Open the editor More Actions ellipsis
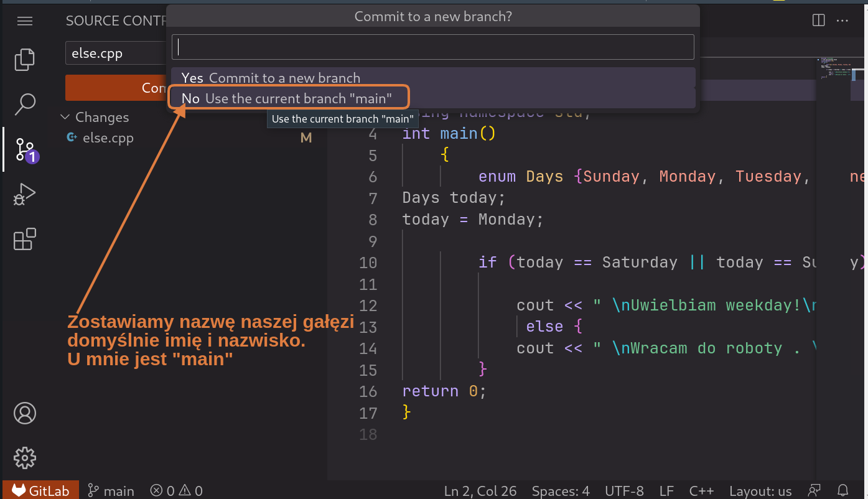868x499 pixels. (x=842, y=21)
